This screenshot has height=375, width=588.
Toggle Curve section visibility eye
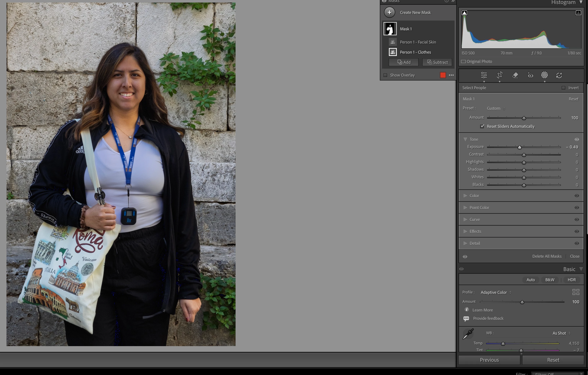[576, 220]
